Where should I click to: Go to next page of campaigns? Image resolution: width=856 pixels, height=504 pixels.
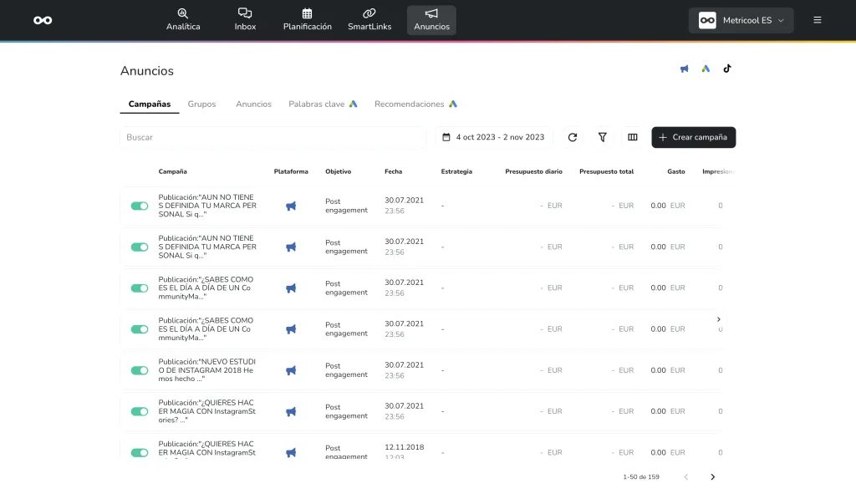click(712, 477)
